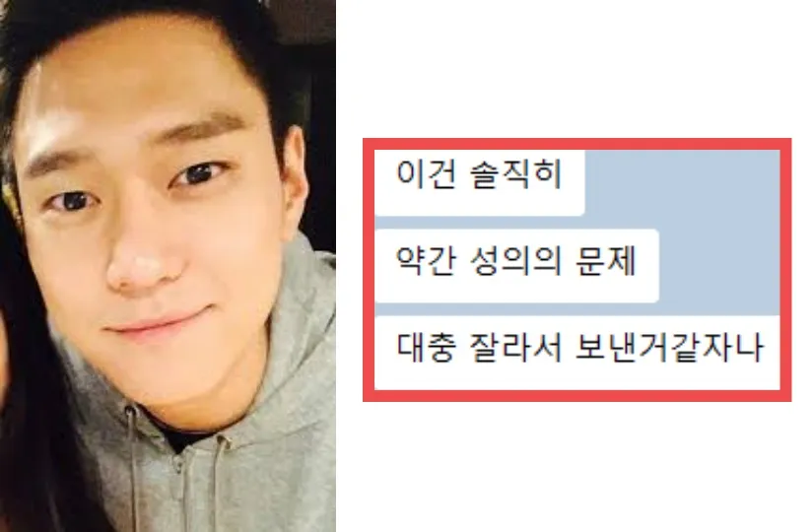This screenshot has height=532, width=812.
Task: Click the word 대충 in the bottom bubble
Action: 425,348
